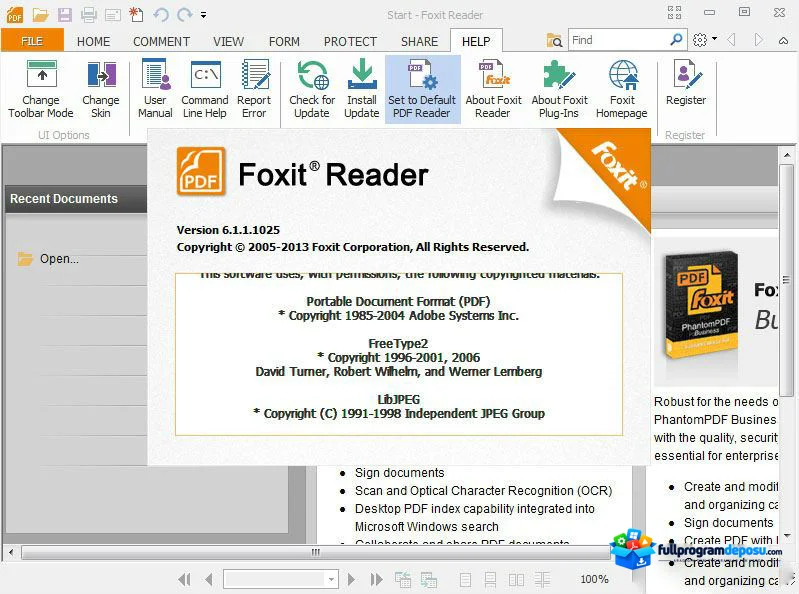Open the Change Skin option
Screen dimensions: 799x594
[101, 90]
